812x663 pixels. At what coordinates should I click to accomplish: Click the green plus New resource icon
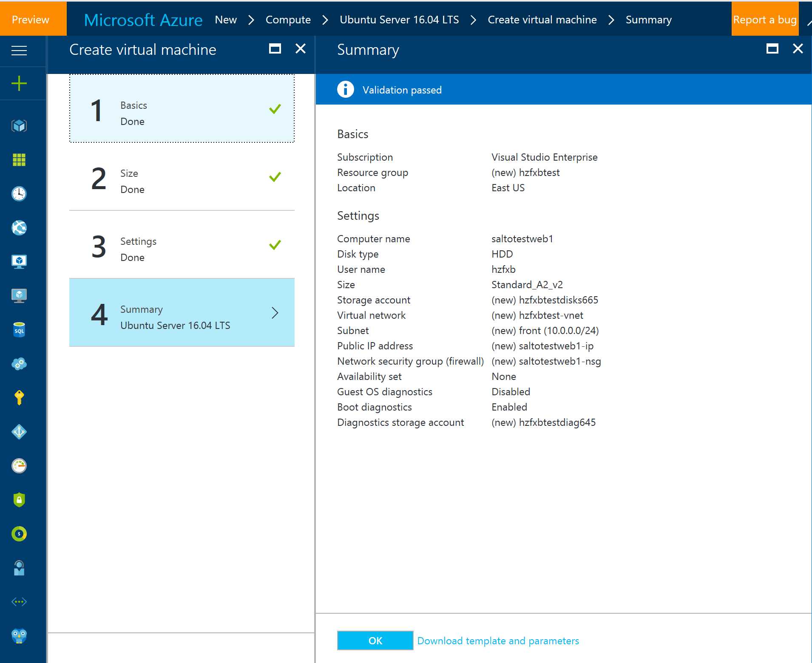(19, 83)
